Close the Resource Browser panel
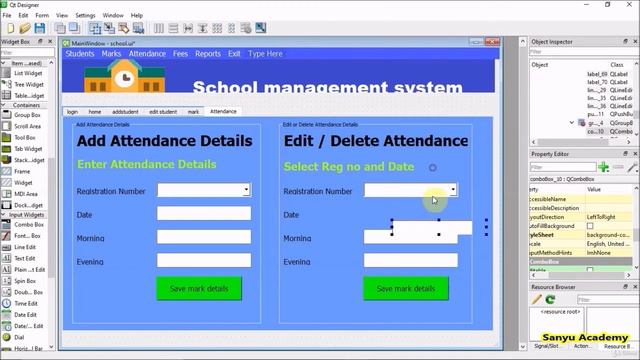Image resolution: width=640 pixels, height=360 pixels. pyautogui.click(x=636, y=287)
